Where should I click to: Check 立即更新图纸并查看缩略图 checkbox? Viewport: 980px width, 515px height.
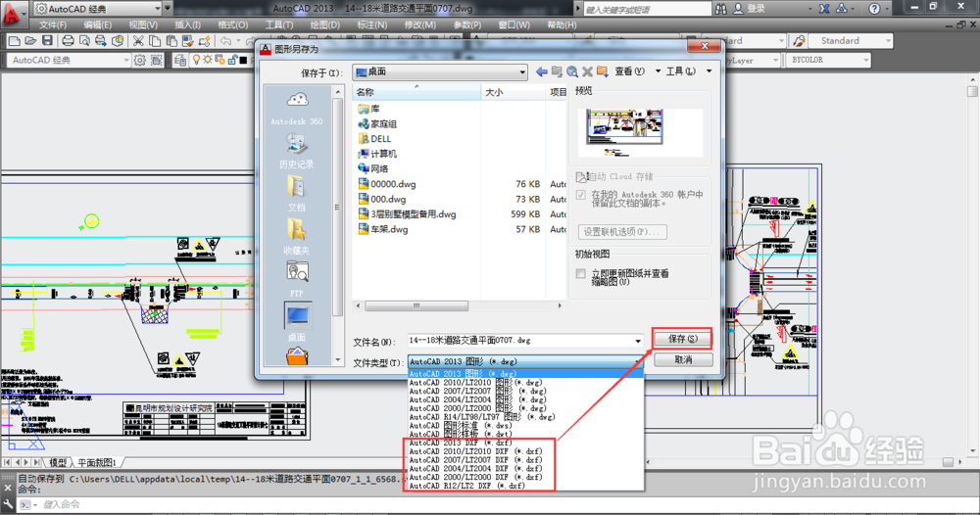pyautogui.click(x=581, y=273)
